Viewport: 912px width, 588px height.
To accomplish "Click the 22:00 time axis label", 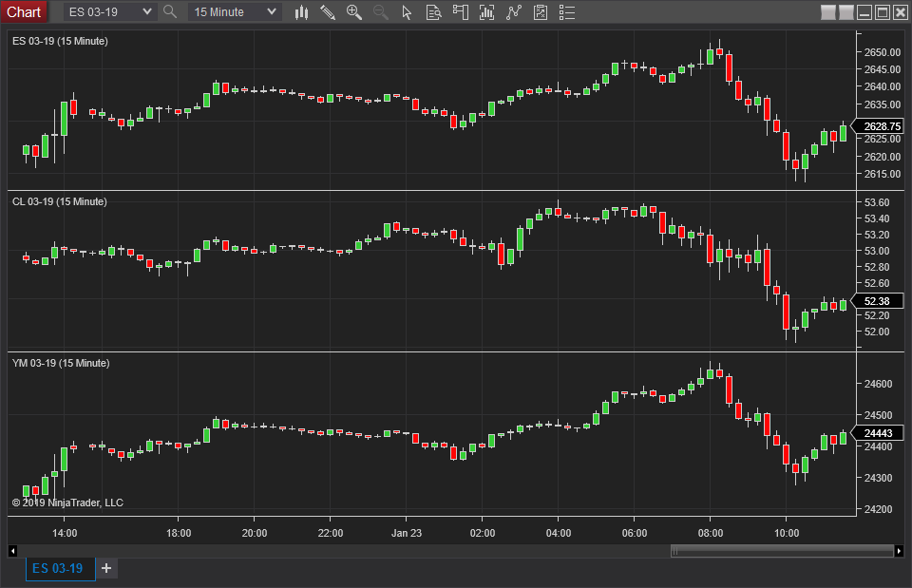I will click(x=331, y=533).
